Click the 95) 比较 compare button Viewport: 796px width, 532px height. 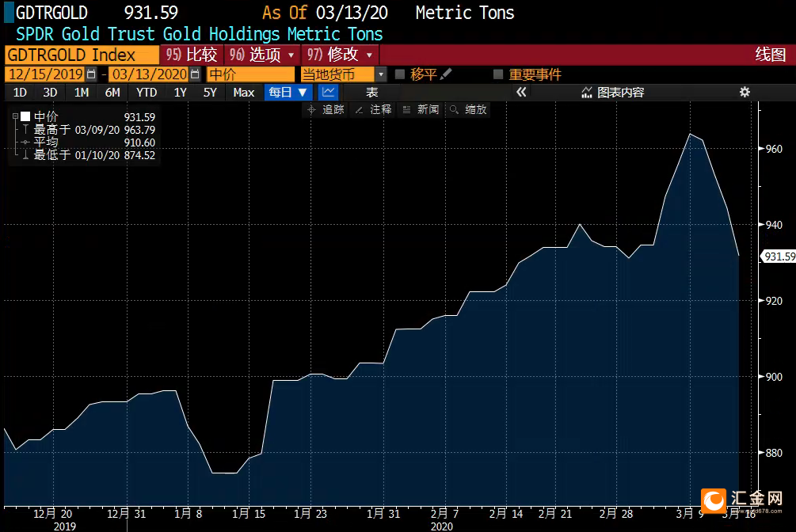(191, 55)
